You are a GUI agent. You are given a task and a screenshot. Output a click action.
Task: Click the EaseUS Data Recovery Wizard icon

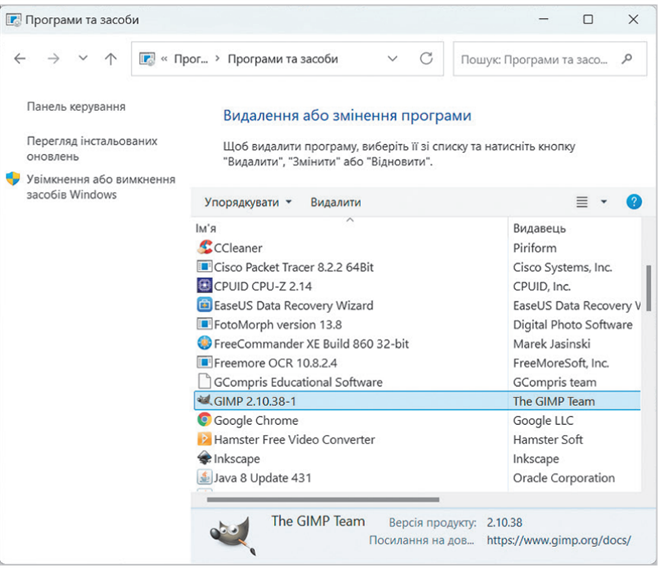(x=204, y=305)
